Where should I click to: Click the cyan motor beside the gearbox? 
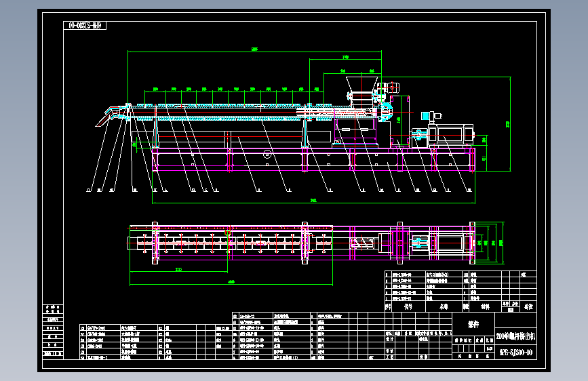tap(427, 116)
